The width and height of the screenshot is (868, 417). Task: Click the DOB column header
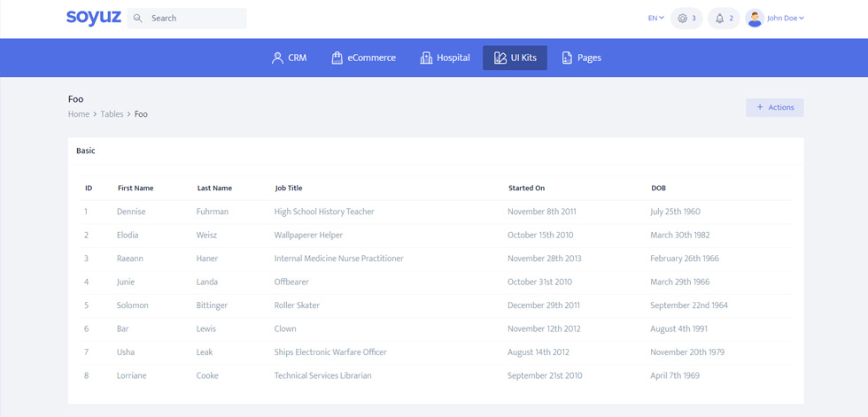pos(658,188)
